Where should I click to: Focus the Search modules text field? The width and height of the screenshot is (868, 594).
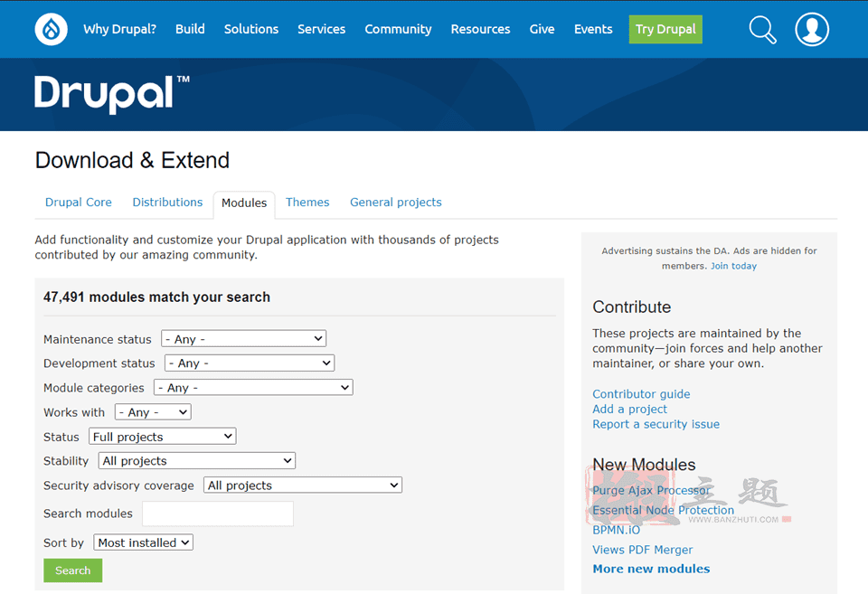218,514
